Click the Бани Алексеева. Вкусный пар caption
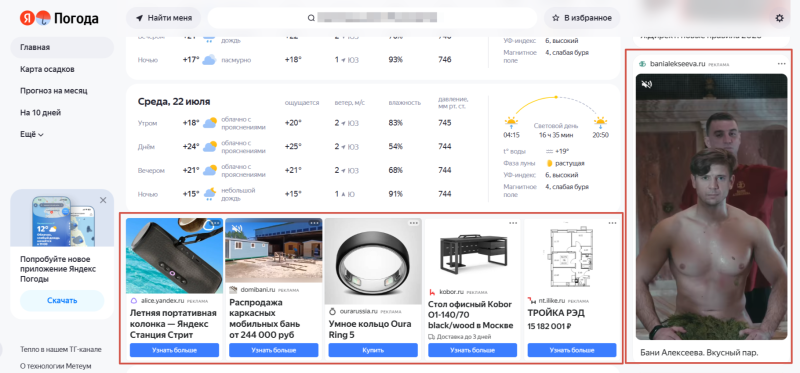The width and height of the screenshot is (800, 373). click(x=698, y=353)
